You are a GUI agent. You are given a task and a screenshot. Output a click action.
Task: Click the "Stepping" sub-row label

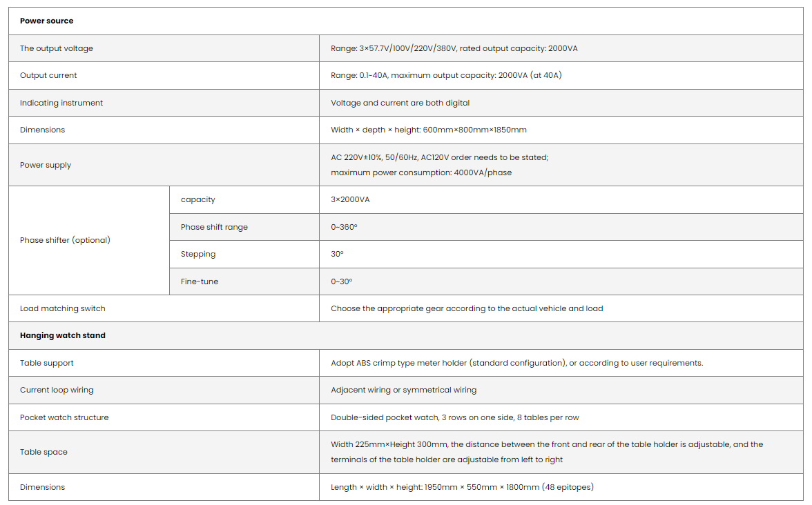198,254
